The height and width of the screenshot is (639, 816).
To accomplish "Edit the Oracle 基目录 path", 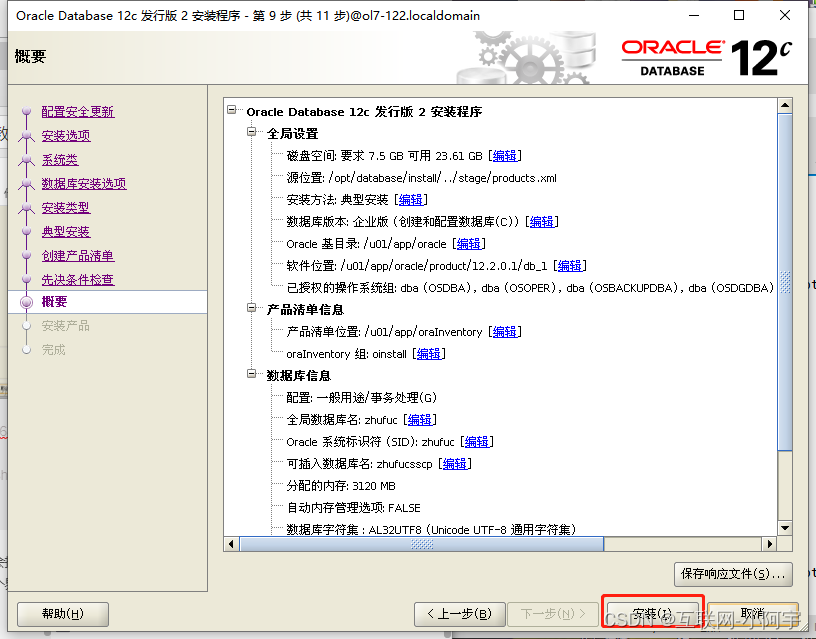I will click(468, 244).
